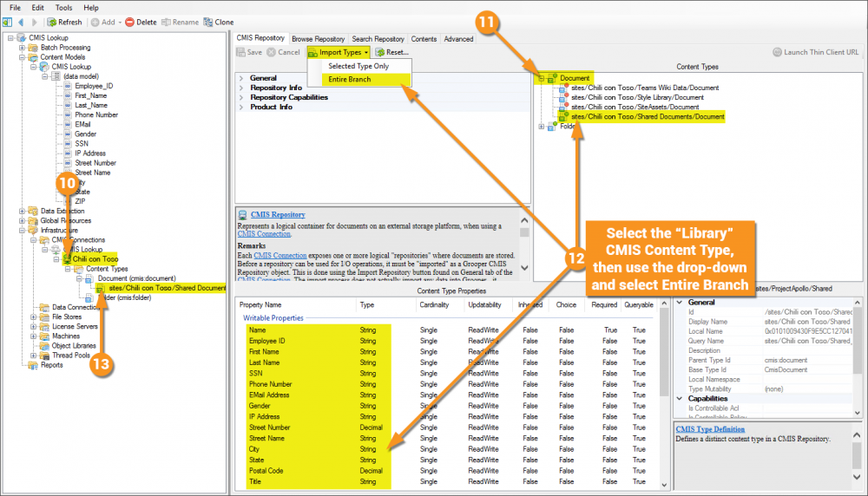Switch to the Contents tab
The width and height of the screenshot is (868, 496).
(424, 39)
